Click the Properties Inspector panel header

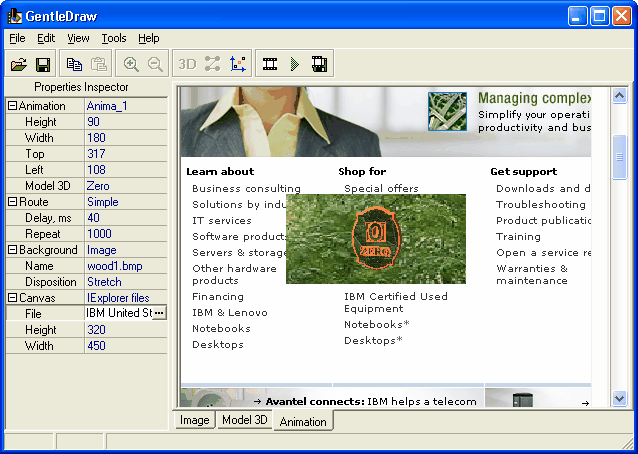tap(81, 87)
